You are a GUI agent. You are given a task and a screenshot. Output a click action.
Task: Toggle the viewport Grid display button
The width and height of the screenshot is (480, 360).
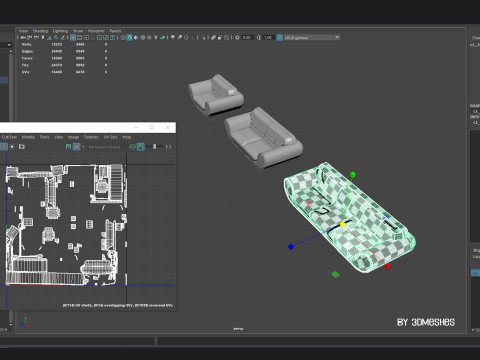tap(73, 38)
